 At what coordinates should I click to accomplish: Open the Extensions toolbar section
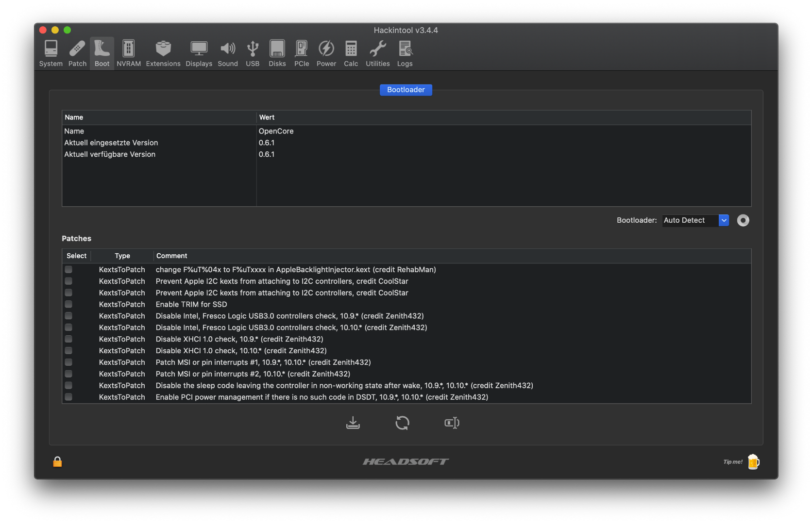point(163,53)
